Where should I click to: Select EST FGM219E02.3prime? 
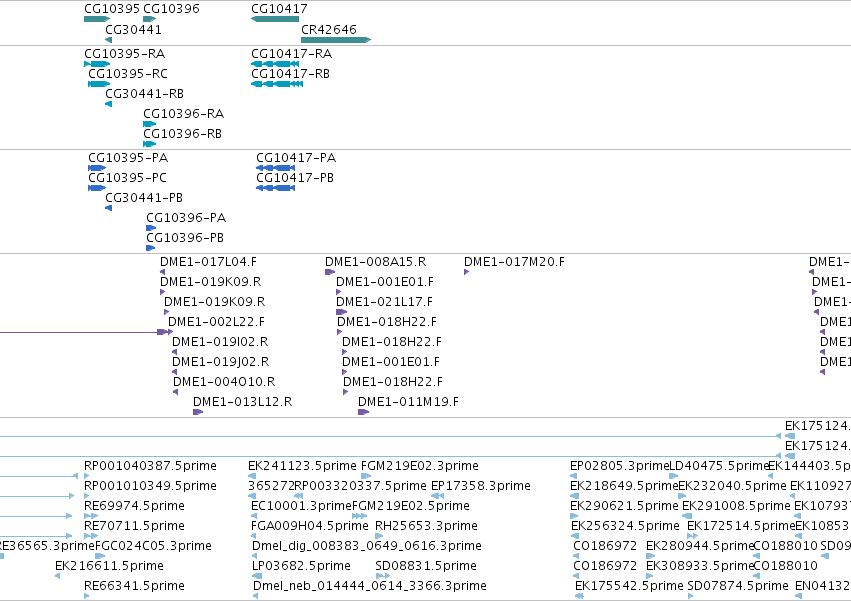420,466
